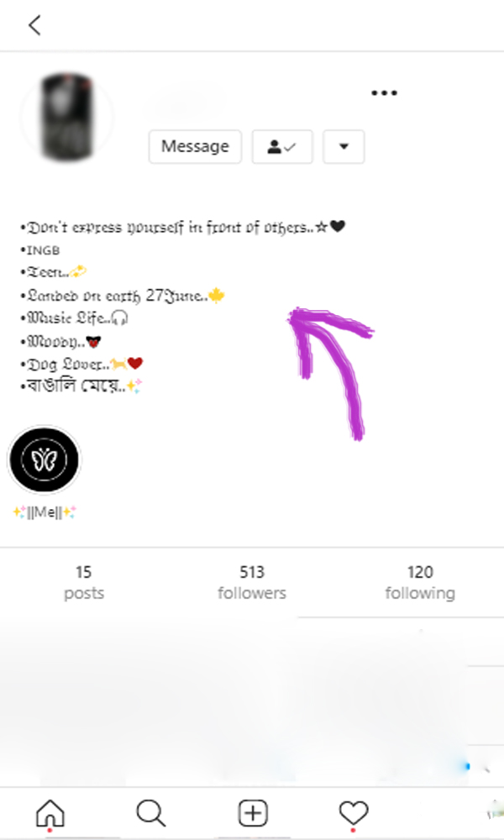
Task: Open Search with the magnifying glass icon
Action: [x=151, y=813]
